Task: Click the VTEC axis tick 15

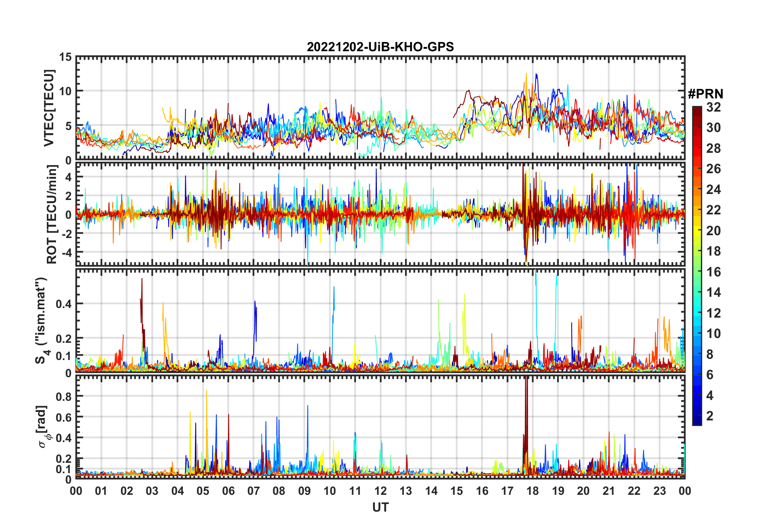Action: (65, 57)
